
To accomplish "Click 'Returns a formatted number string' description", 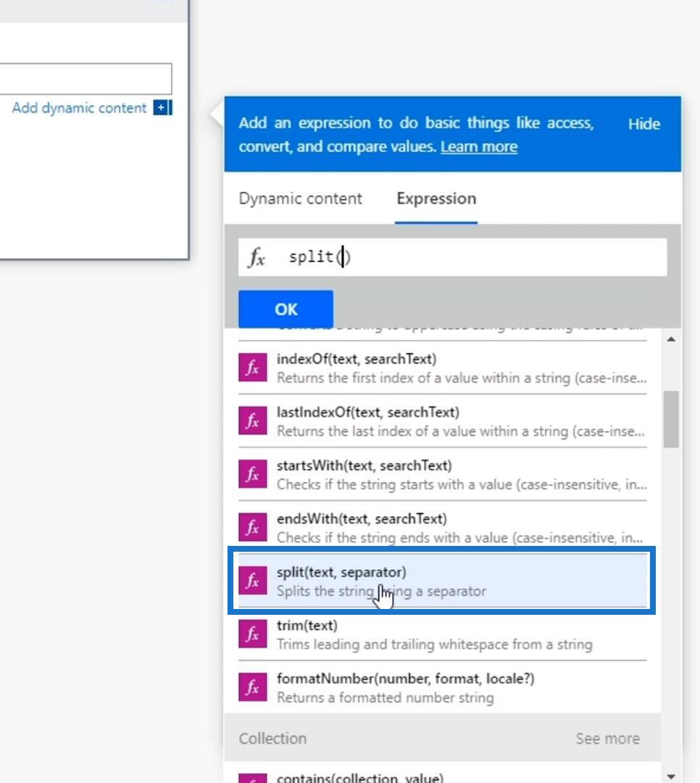I will tap(386, 697).
